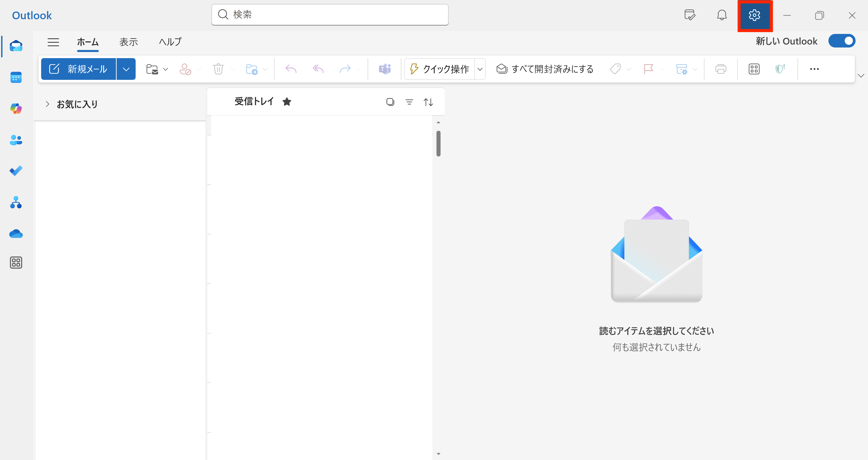The image size is (868, 460).
Task: Click the 検索 search field
Action: point(330,14)
